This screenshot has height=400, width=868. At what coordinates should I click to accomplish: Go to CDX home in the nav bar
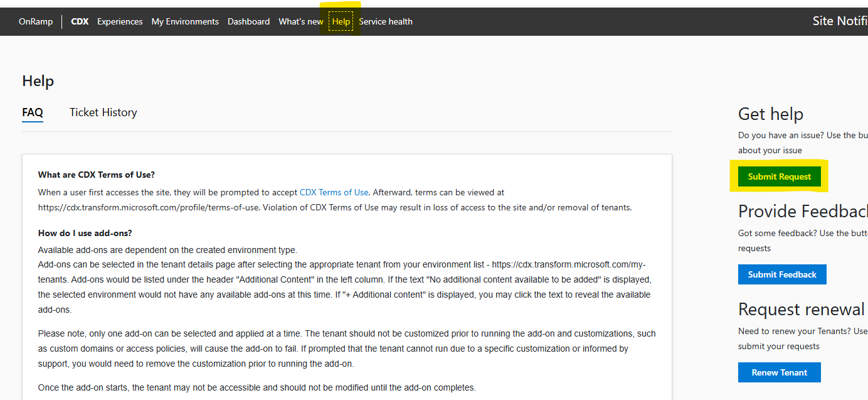(80, 21)
